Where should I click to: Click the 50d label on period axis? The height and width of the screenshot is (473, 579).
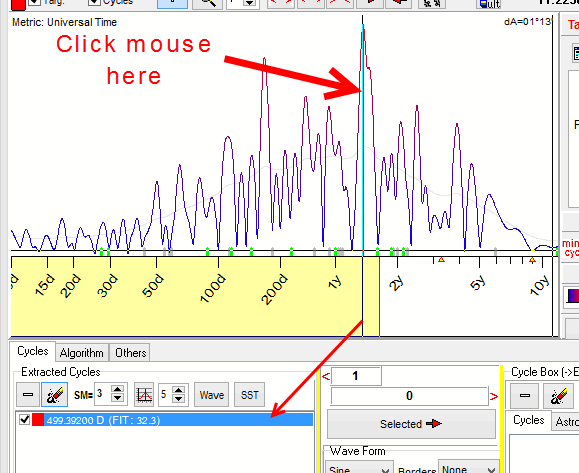point(153,285)
